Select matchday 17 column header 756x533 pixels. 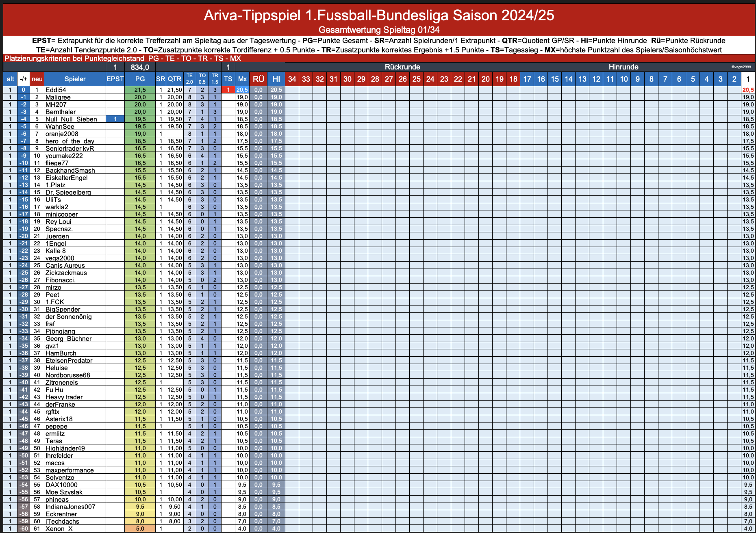click(527, 79)
